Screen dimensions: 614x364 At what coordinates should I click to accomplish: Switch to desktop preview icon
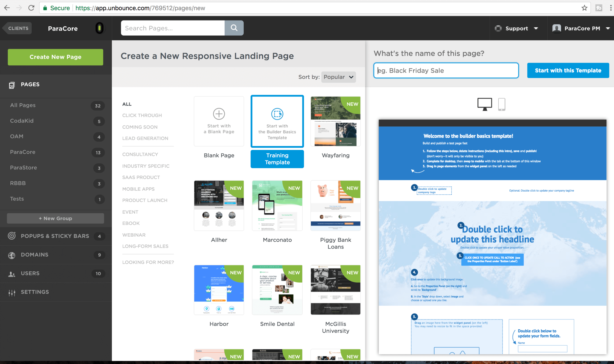[x=484, y=104]
